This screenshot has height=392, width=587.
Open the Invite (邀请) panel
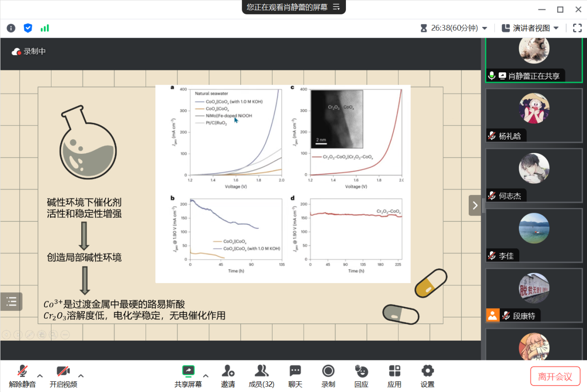pos(228,376)
